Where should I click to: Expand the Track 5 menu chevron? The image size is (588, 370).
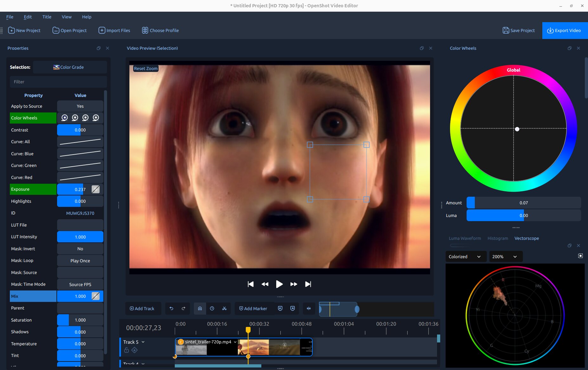(143, 342)
